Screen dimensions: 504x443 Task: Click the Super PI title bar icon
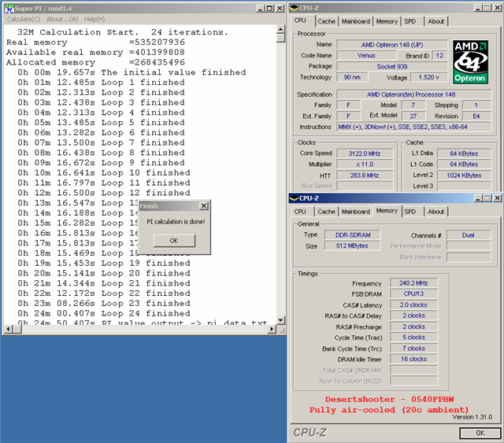[7, 8]
